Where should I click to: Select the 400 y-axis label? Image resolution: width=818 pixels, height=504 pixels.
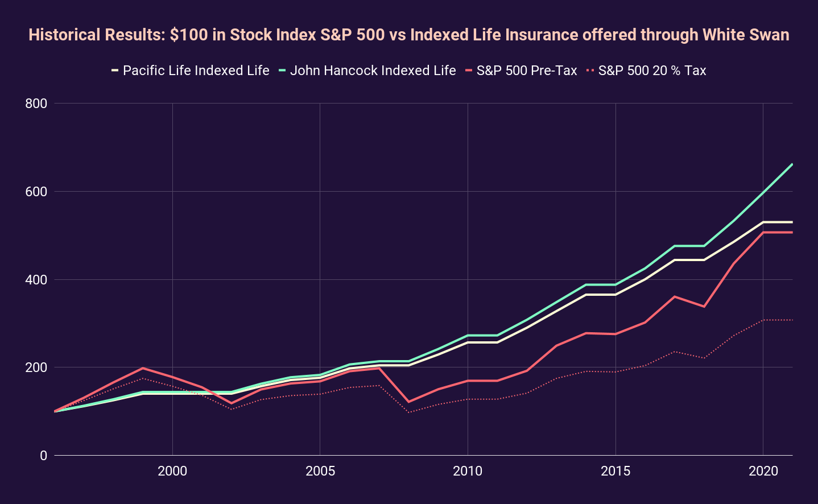click(x=36, y=280)
